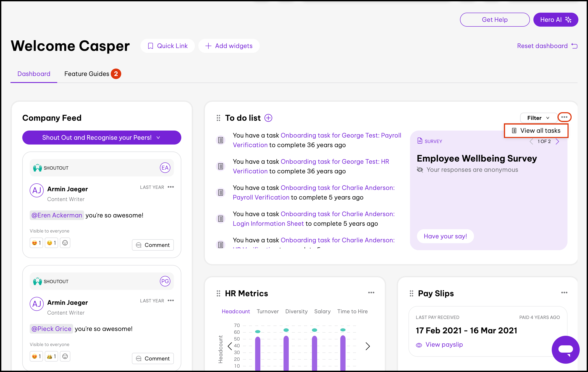Click the Have your say! button

point(445,236)
